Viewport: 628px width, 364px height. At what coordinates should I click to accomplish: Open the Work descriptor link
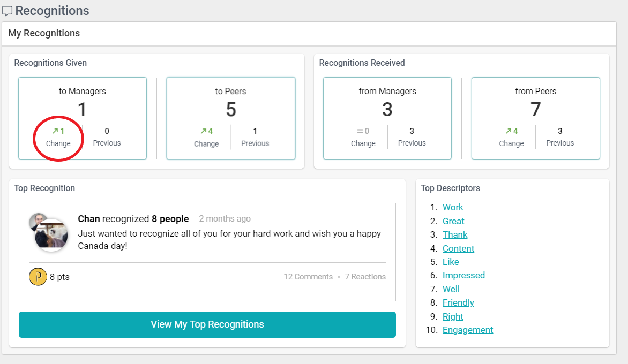point(453,208)
